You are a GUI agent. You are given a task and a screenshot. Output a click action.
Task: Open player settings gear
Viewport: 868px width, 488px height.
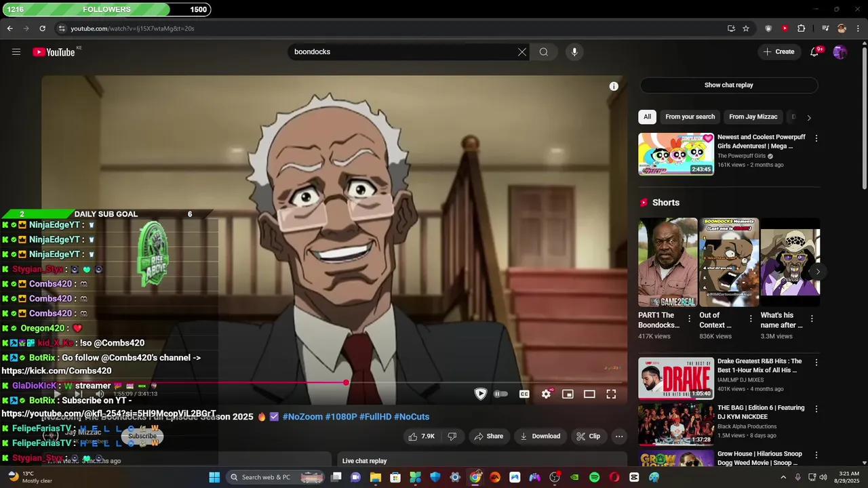pyautogui.click(x=547, y=394)
